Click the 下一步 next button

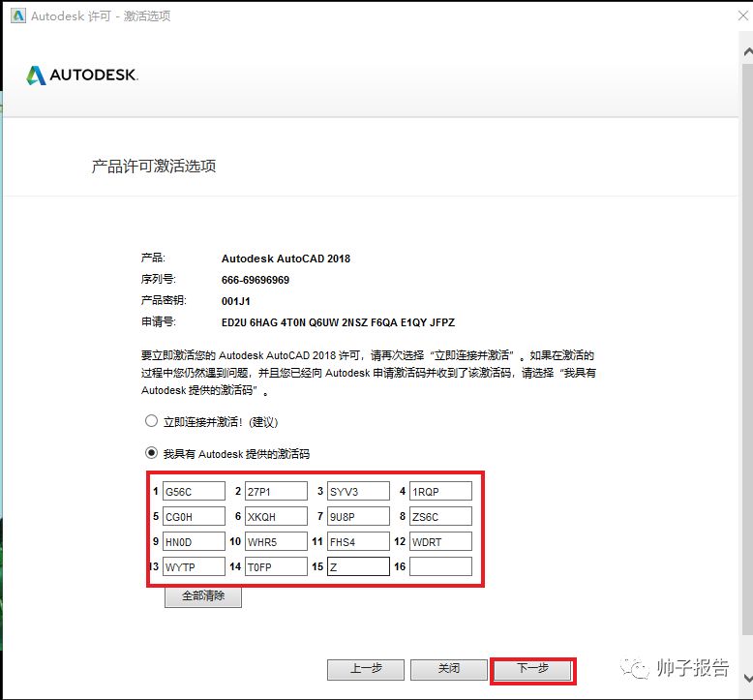(x=532, y=669)
